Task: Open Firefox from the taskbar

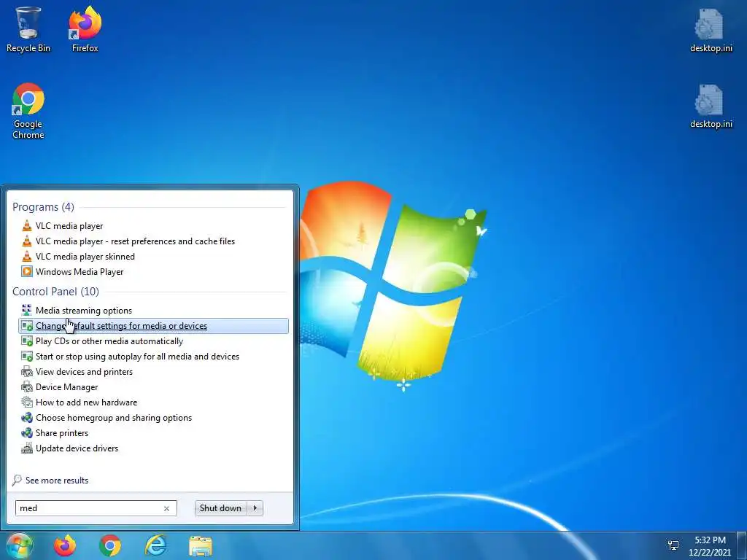Action: tap(65, 545)
